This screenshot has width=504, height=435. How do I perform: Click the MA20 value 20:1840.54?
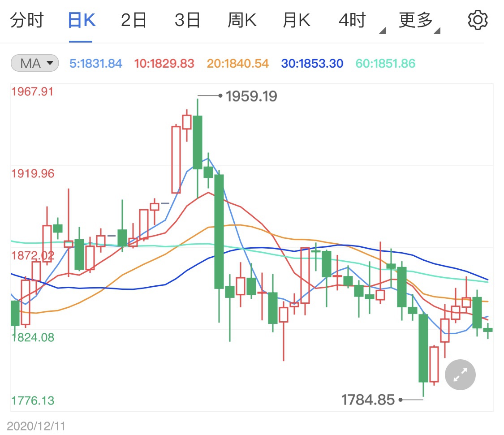tap(237, 63)
